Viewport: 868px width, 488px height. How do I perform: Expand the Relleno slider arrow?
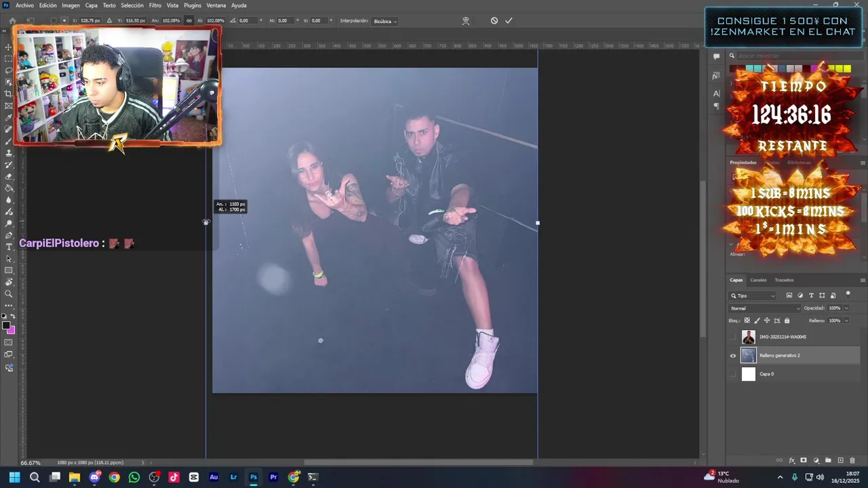pos(846,321)
